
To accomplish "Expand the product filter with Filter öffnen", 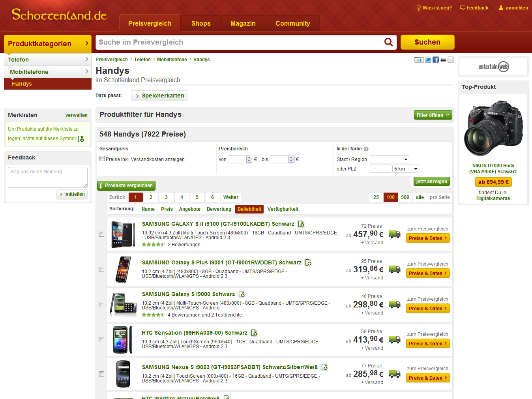I will 433,115.
